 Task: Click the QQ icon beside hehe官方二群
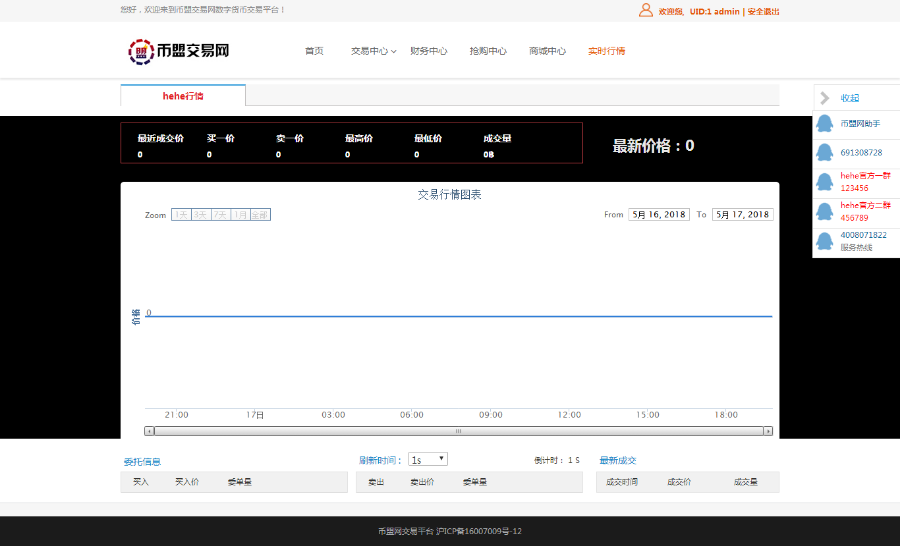(x=825, y=212)
